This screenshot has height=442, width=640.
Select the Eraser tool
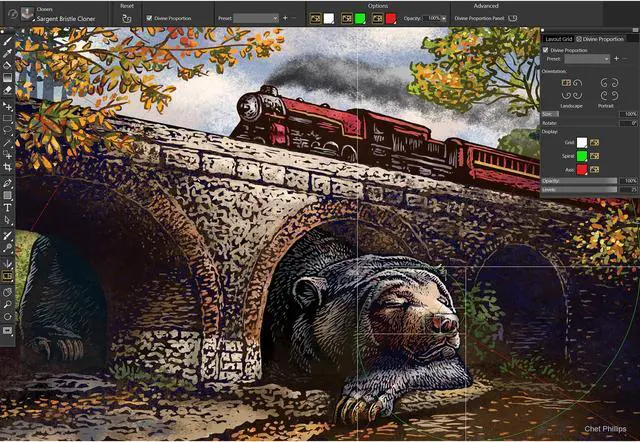8,89
